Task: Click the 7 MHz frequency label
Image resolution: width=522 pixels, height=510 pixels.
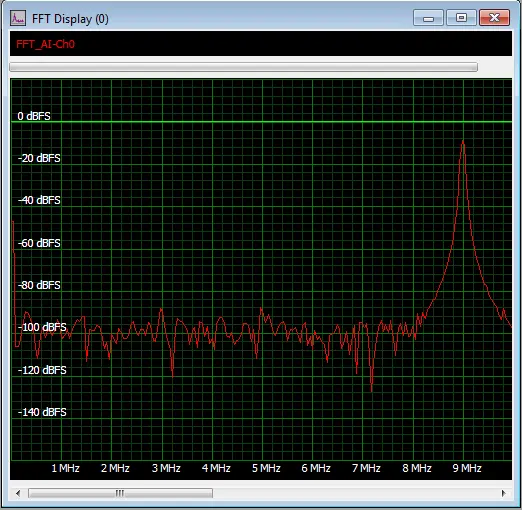Action: pyautogui.click(x=366, y=468)
